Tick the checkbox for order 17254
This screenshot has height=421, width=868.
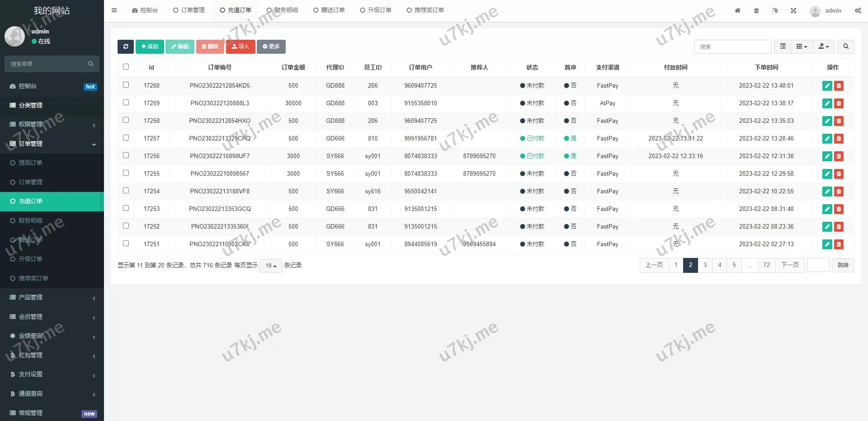pos(126,191)
